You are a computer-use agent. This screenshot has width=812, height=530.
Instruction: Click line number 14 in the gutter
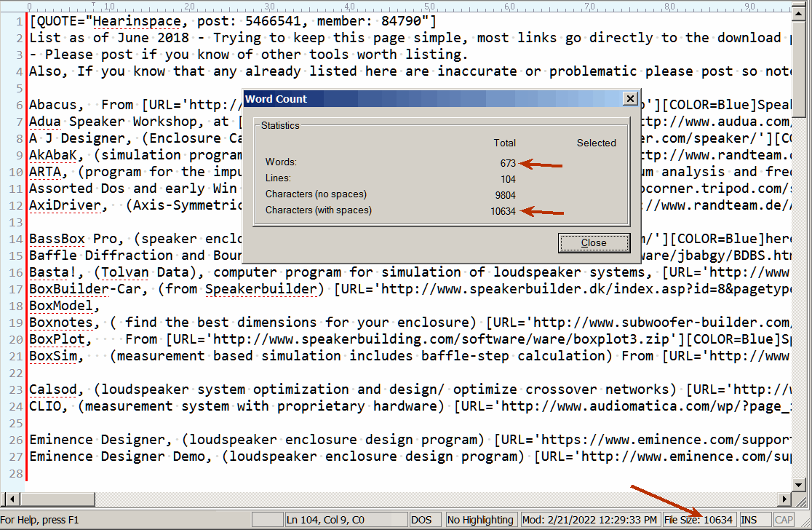click(x=16, y=240)
